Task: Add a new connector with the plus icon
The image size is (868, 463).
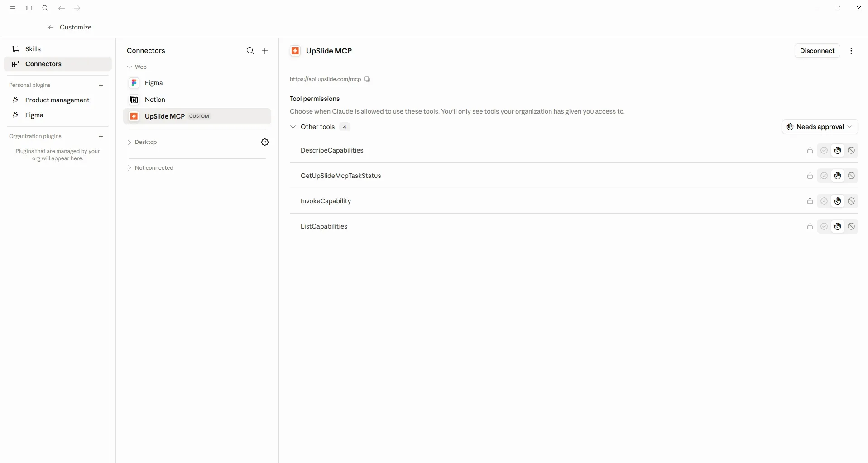Action: (x=265, y=51)
